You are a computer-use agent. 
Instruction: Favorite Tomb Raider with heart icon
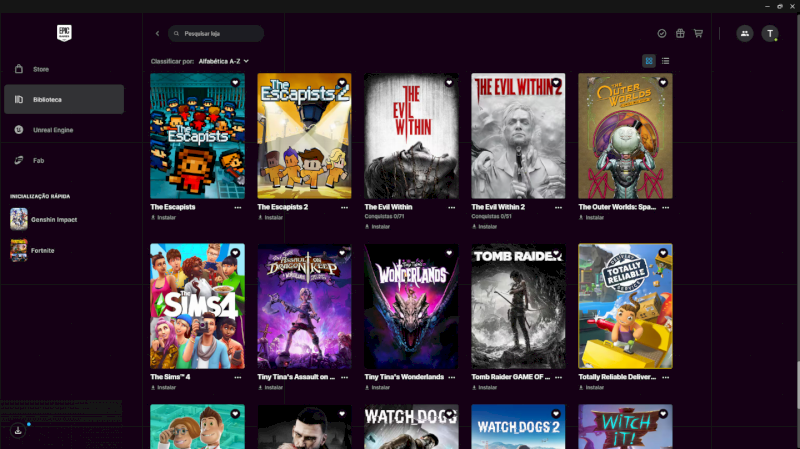(x=556, y=253)
